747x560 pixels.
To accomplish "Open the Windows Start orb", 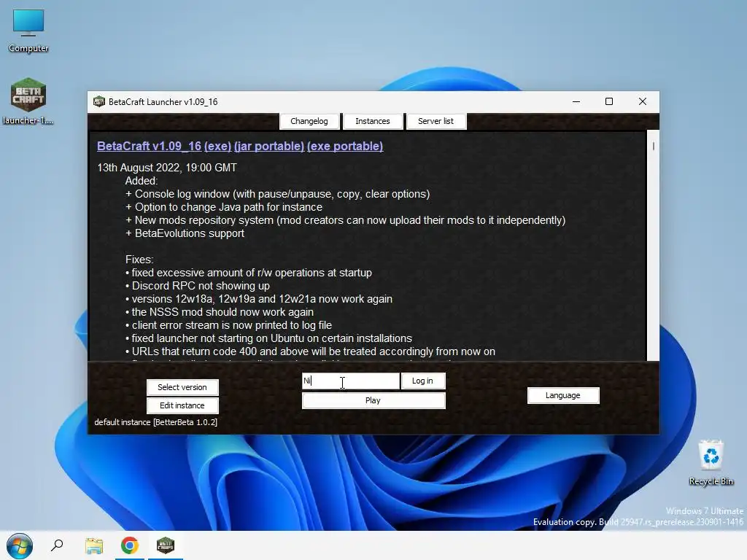I will [x=20, y=545].
